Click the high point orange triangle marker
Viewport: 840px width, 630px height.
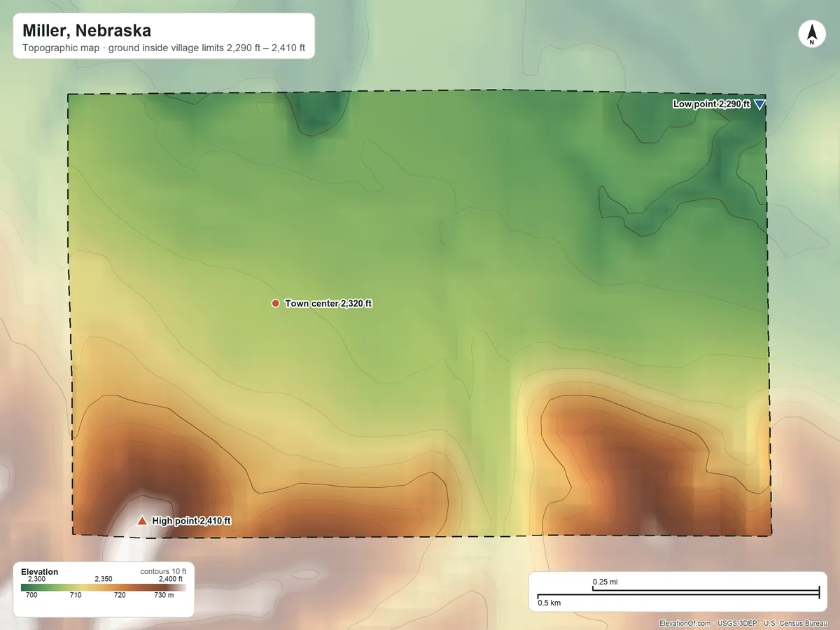click(x=142, y=520)
